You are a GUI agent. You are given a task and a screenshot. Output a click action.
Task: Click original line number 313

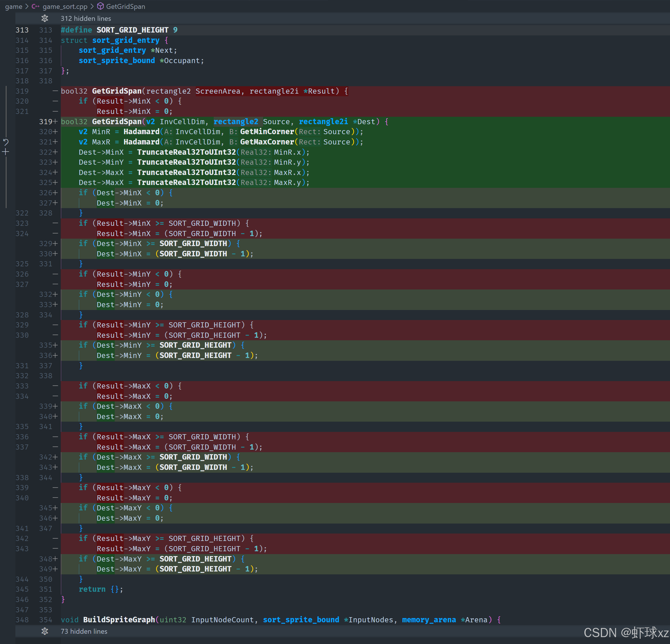pyautogui.click(x=22, y=30)
